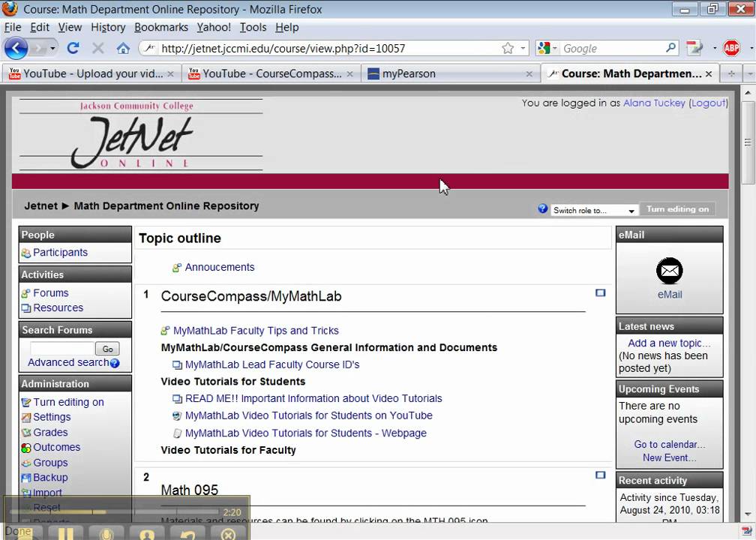Click the help icon next to Advanced search
The image size is (756, 540).
click(x=115, y=363)
